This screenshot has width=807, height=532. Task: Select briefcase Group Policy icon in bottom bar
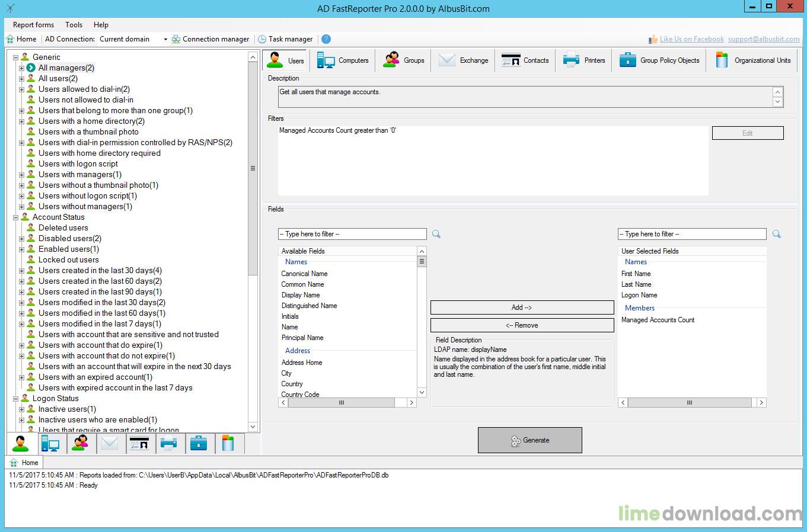coord(199,443)
